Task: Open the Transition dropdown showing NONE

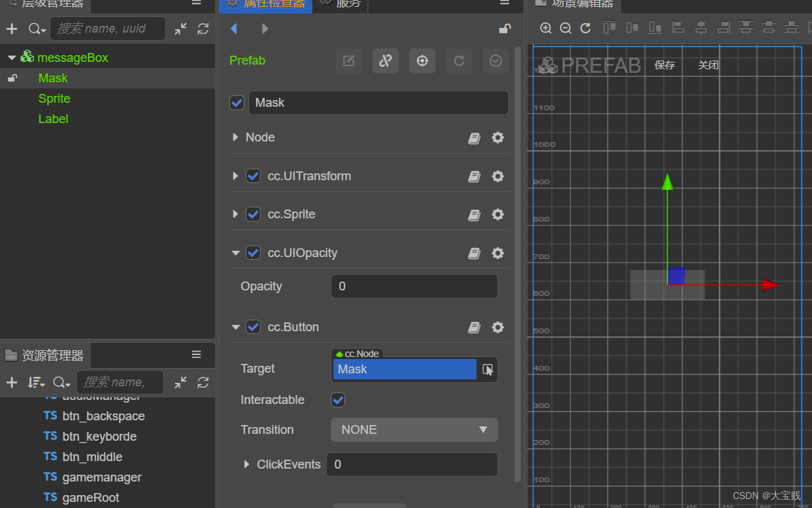Action: point(414,430)
